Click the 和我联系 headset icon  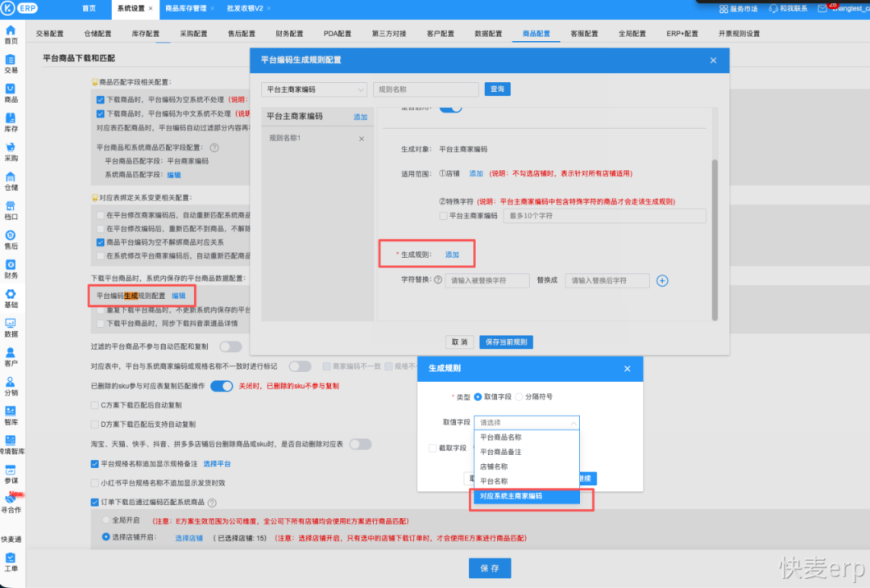point(773,9)
